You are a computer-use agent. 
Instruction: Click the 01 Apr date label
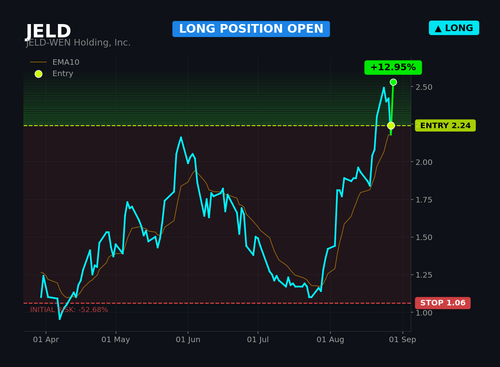(x=46, y=340)
